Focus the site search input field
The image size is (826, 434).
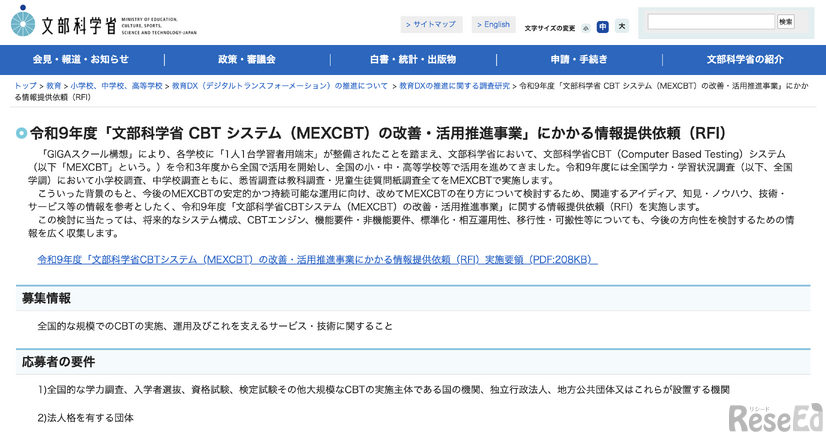tap(711, 22)
